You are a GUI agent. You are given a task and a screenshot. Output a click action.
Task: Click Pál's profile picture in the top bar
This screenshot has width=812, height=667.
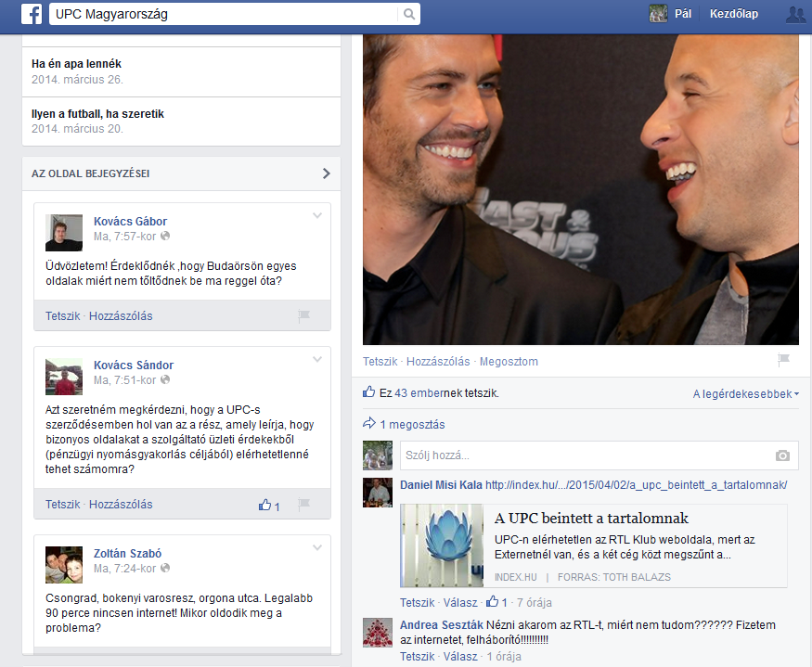coord(658,14)
